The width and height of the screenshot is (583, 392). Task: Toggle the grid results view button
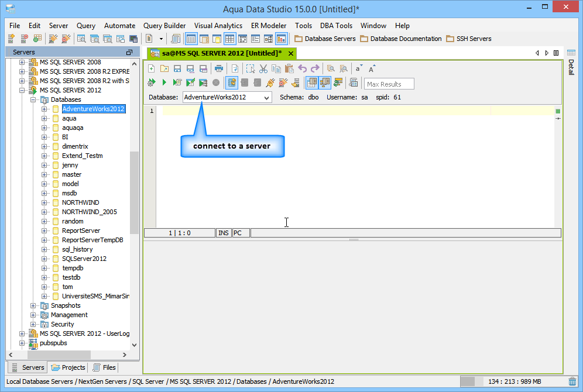pyautogui.click(x=312, y=82)
